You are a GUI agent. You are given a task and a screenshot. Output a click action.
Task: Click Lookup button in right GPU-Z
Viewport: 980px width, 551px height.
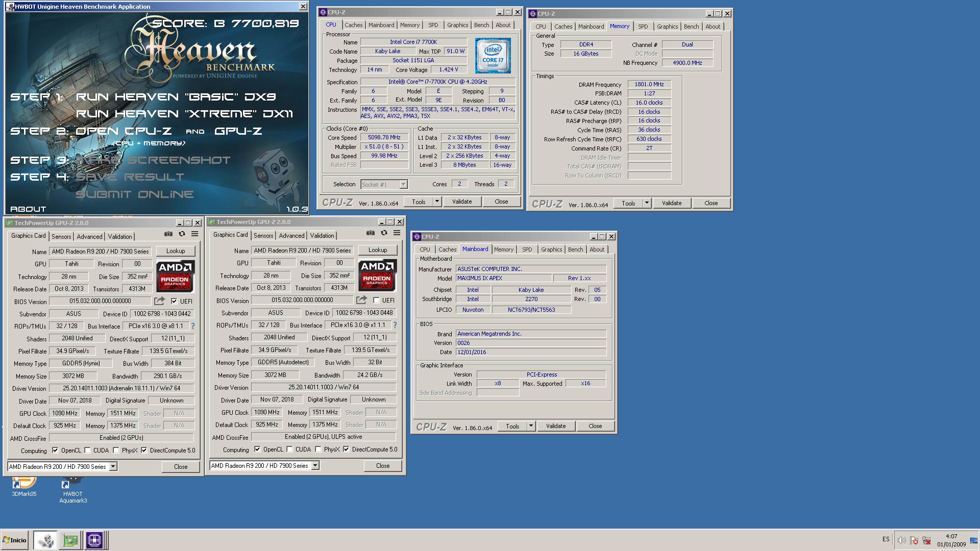(378, 250)
